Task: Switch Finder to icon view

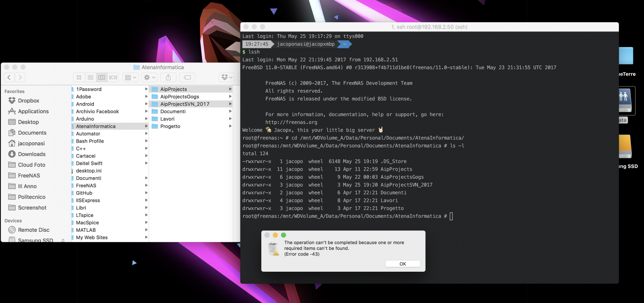Action: coord(79,78)
